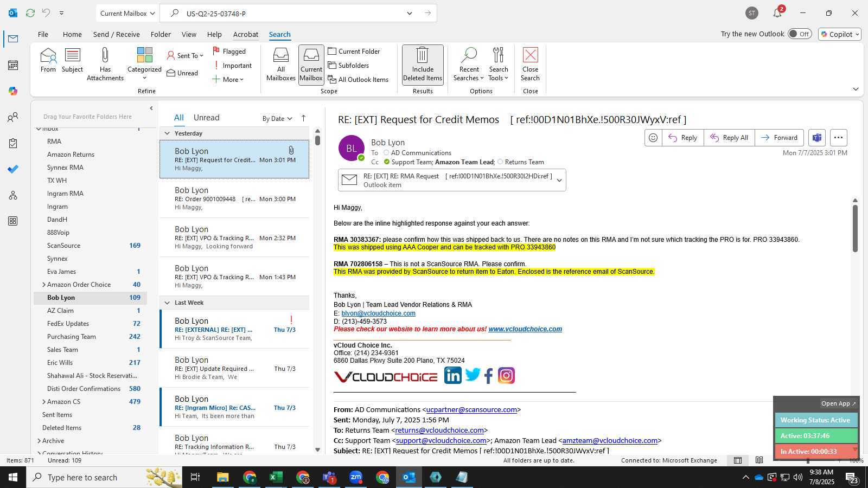Collapse the ribbon with the chevron
Screen dimensions: 868x488
(x=856, y=89)
